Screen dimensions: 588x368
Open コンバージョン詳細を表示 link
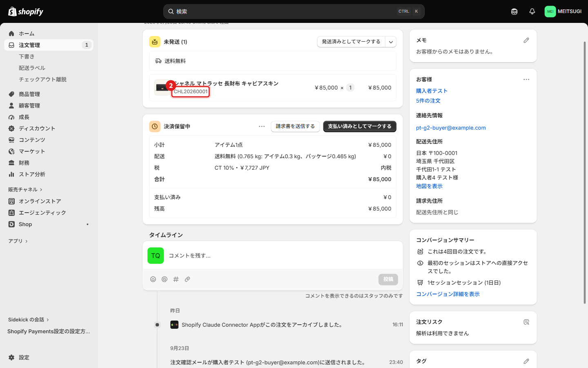click(x=448, y=294)
